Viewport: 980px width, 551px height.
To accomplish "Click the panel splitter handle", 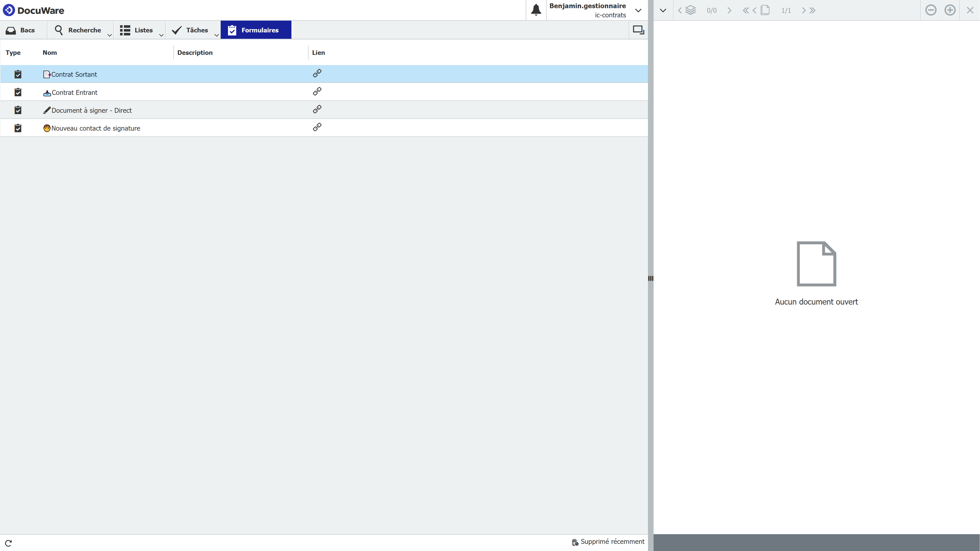I will 651,278.
